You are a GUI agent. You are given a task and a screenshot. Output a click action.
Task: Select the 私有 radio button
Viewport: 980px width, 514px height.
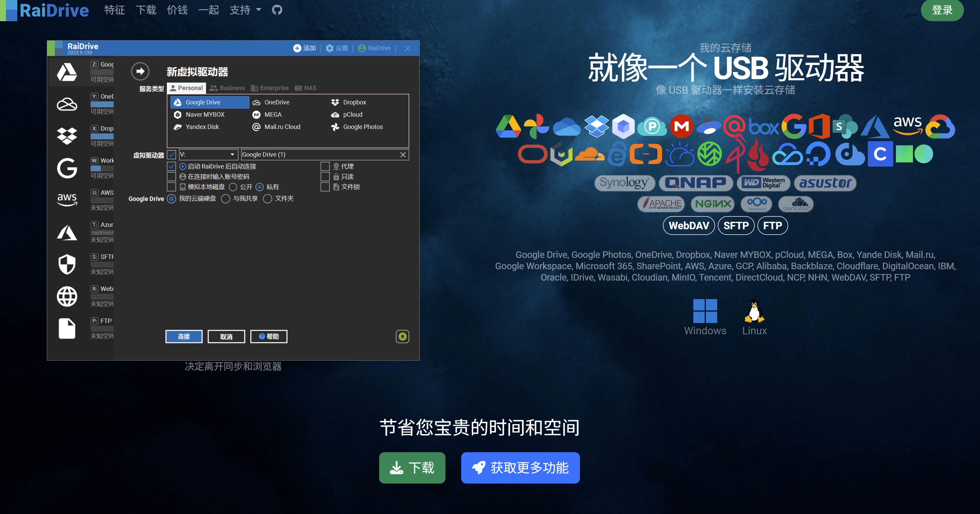tap(260, 187)
